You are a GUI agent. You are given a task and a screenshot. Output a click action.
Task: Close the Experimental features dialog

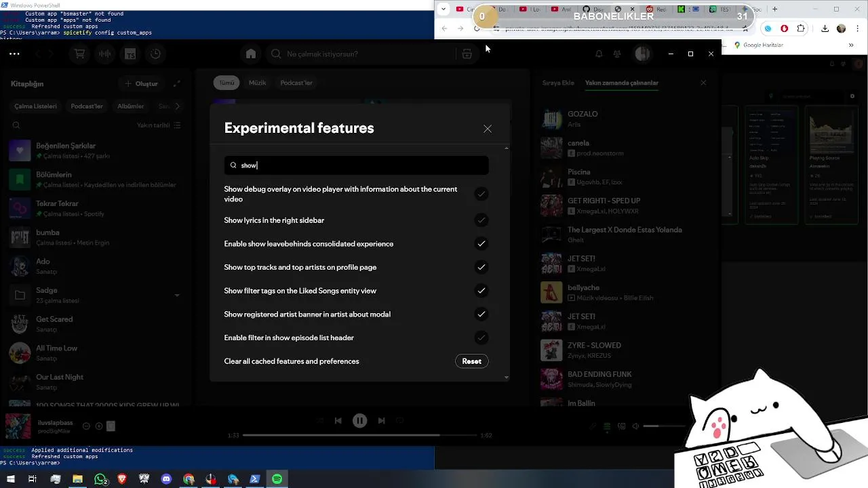click(x=488, y=129)
